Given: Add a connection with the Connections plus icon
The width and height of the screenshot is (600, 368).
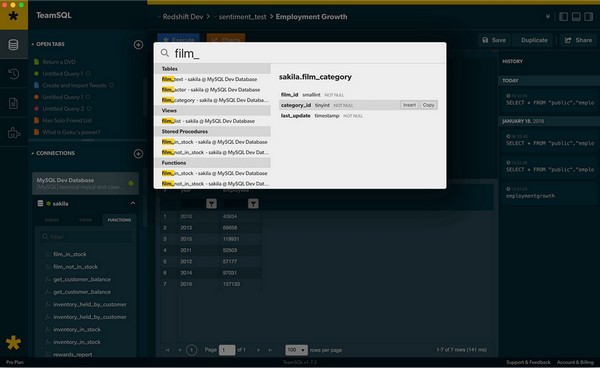Looking at the screenshot, I should (139, 153).
